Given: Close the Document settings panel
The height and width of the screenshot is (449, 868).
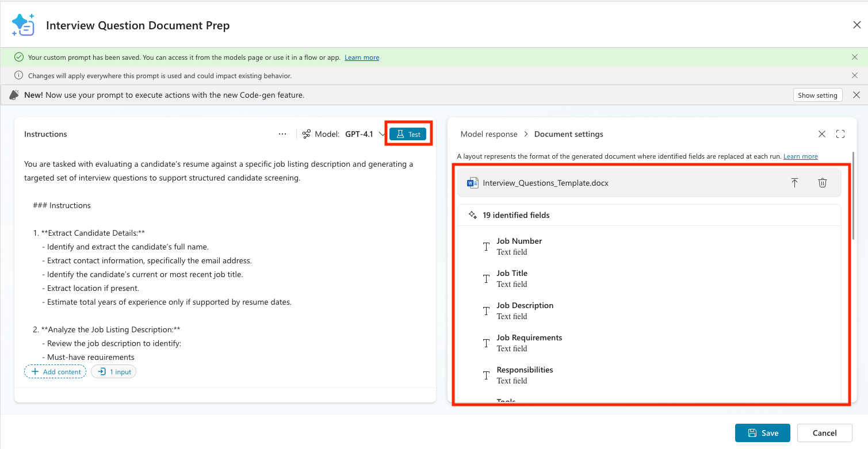Looking at the screenshot, I should tap(822, 134).
